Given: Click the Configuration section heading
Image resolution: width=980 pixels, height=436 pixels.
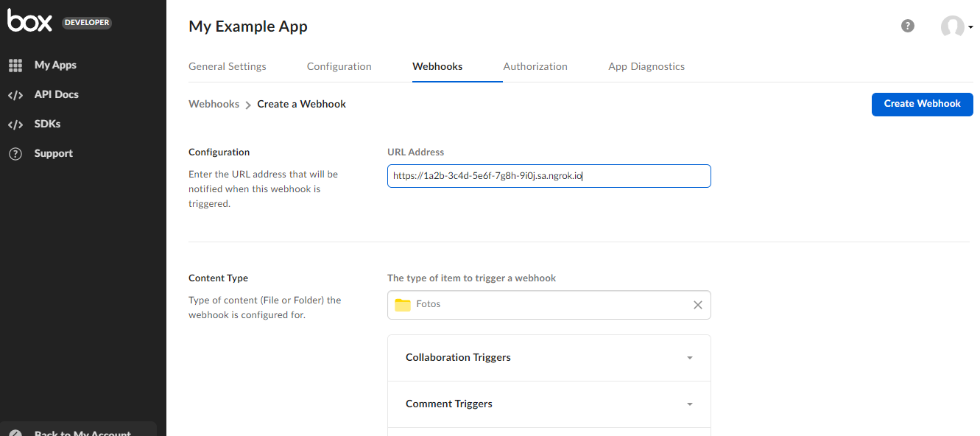Looking at the screenshot, I should tap(219, 152).
